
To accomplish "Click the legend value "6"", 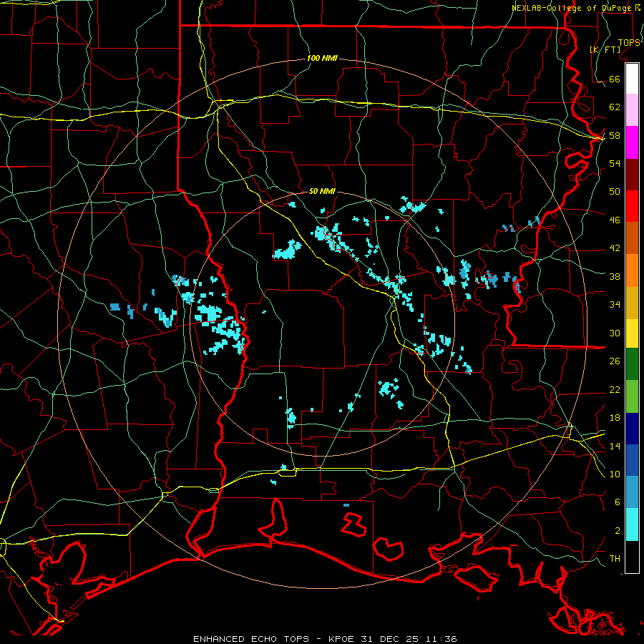I will 618,502.
